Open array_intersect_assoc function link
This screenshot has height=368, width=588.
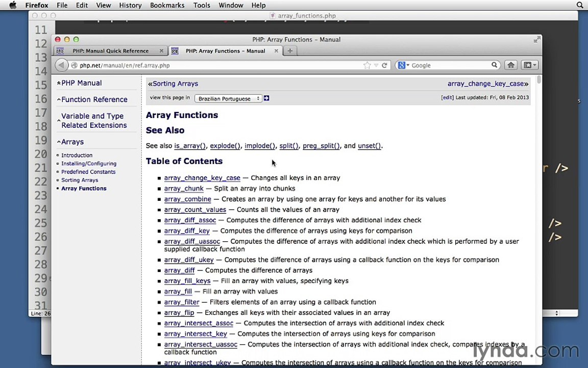coord(199,323)
